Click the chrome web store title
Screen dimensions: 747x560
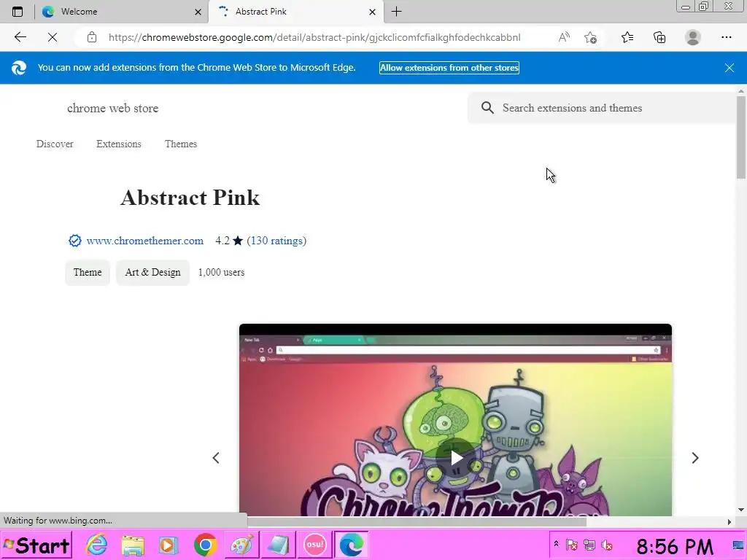pyautogui.click(x=112, y=108)
